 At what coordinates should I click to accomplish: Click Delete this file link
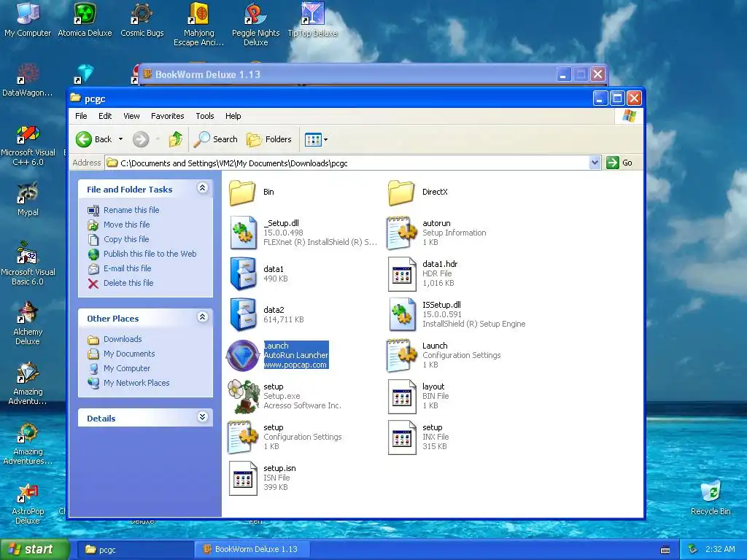[128, 283]
